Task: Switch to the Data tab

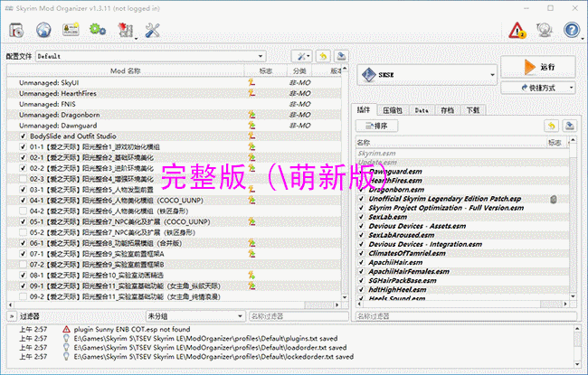Action: click(422, 110)
